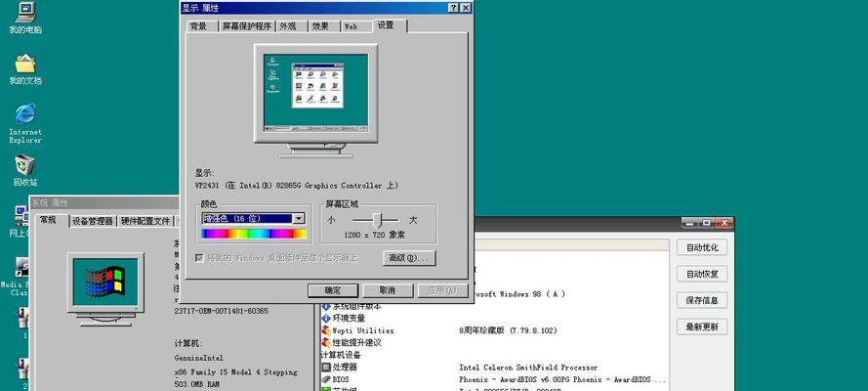868x391 pixels.
Task: Click the 'Intel Celeron SmithField Processor' value
Action: (x=528, y=368)
